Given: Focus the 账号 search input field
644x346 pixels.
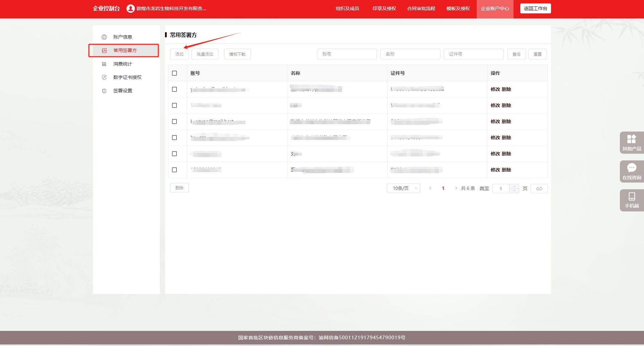Looking at the screenshot, I should pyautogui.click(x=347, y=54).
